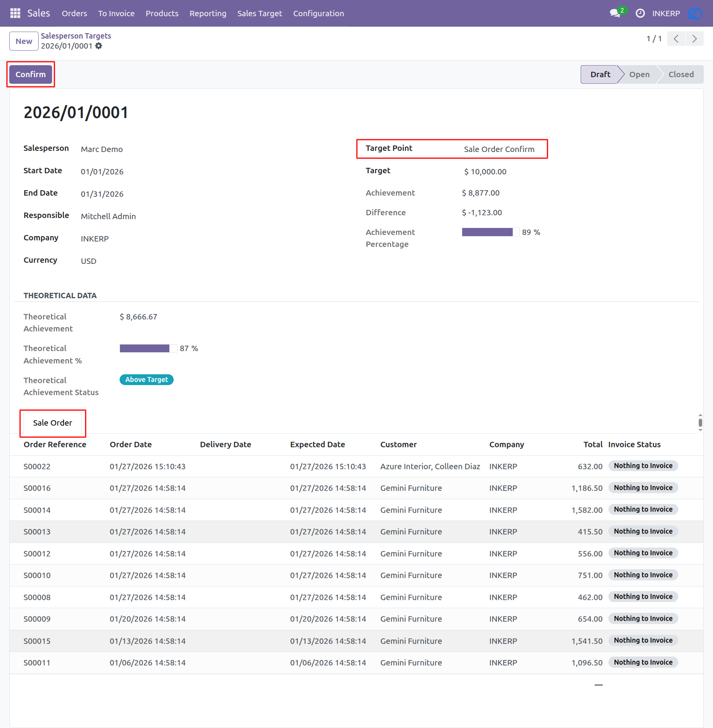The height and width of the screenshot is (728, 713).
Task: Click the Currency field USD
Action: 89,261
